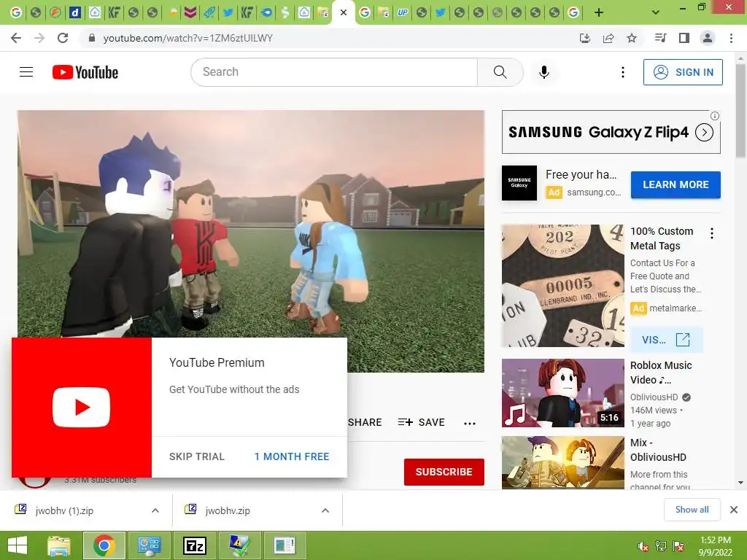
Task: Go forward with browser forward arrow
Action: pos(39,38)
